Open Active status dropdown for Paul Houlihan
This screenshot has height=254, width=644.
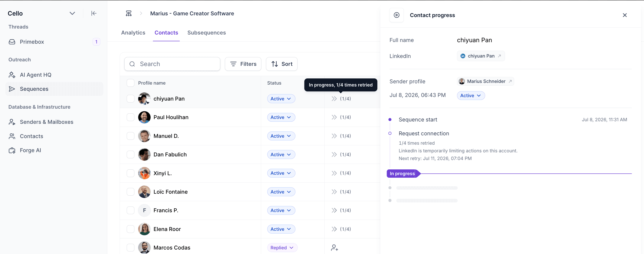pos(281,117)
